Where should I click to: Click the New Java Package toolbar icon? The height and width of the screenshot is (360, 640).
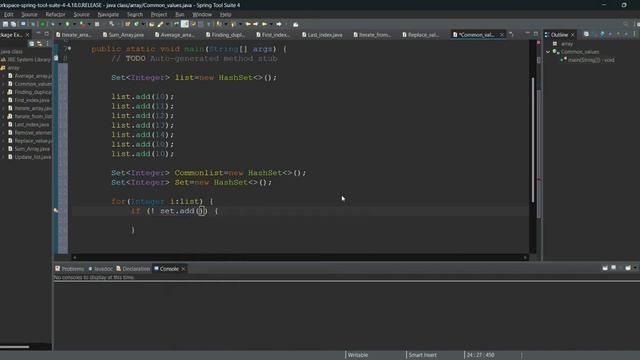point(127,24)
